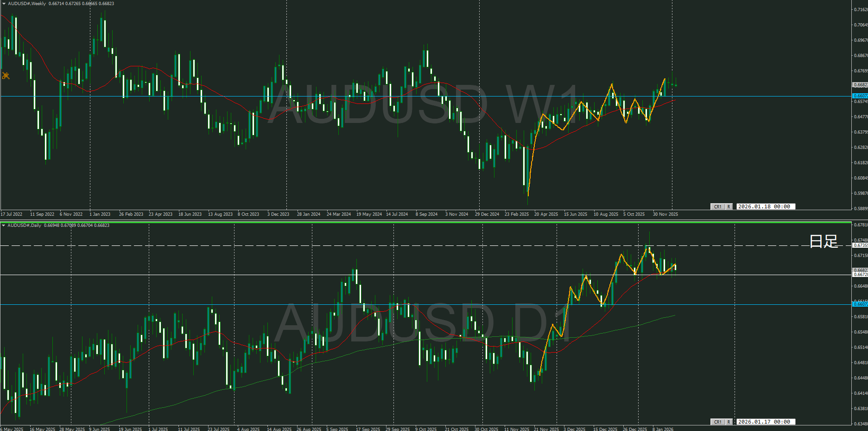Click the 1 Jan 2023 weekly time axis label

coord(100,214)
